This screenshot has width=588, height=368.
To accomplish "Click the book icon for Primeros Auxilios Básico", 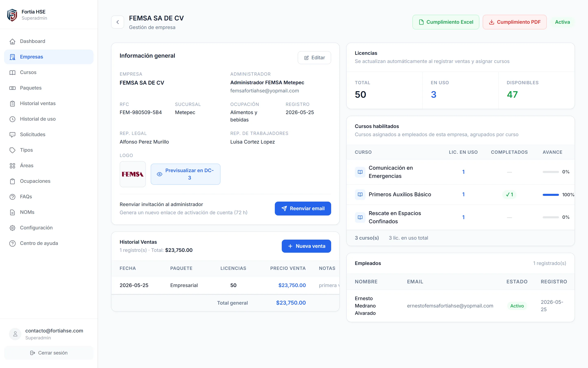I will 360,195.
